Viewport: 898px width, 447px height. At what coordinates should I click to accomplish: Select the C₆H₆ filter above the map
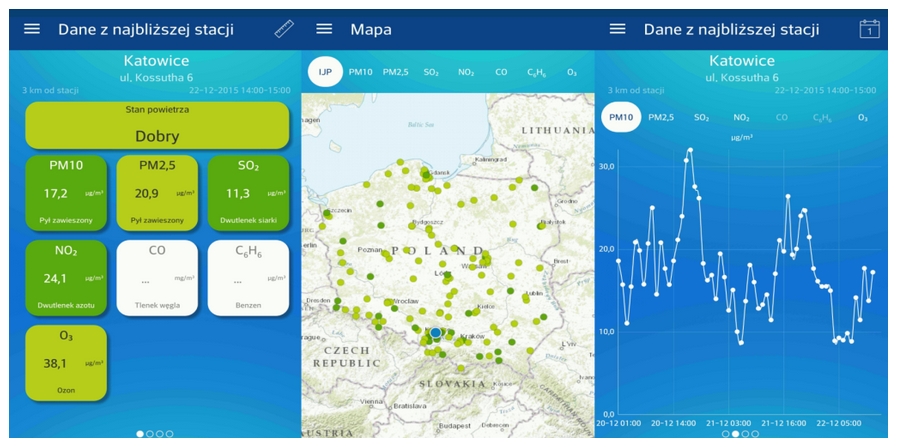pos(537,73)
